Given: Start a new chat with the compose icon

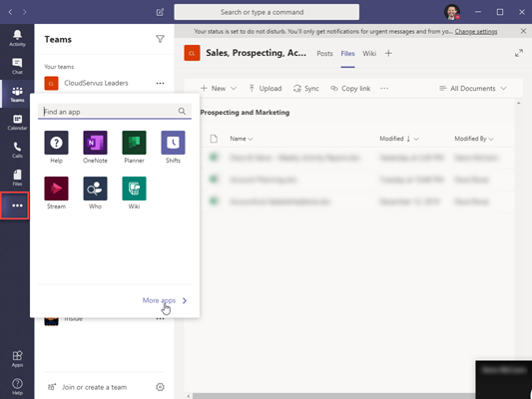Looking at the screenshot, I should pos(160,12).
